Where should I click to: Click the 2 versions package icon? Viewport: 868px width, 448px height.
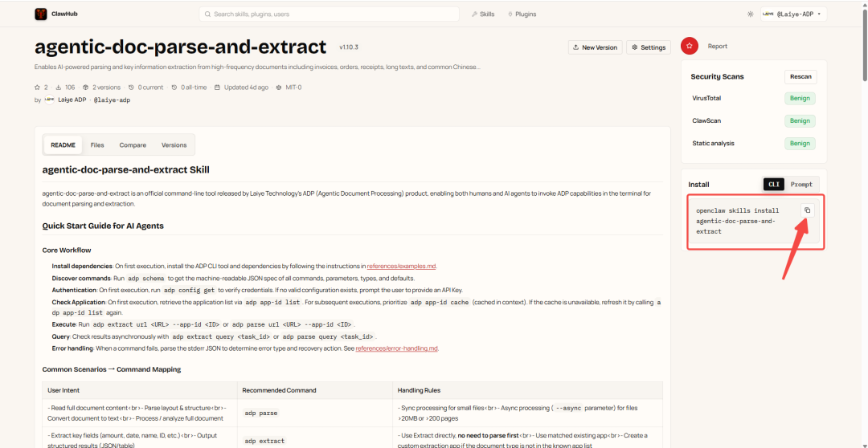(86, 88)
